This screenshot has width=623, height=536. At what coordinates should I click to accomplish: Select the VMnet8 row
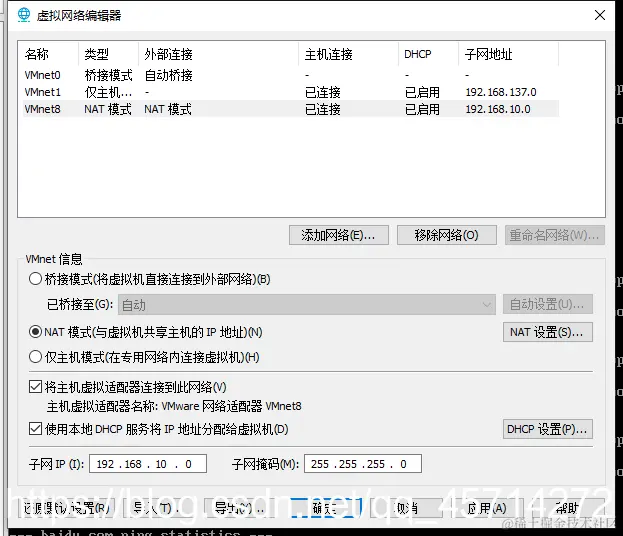[x=291, y=109]
